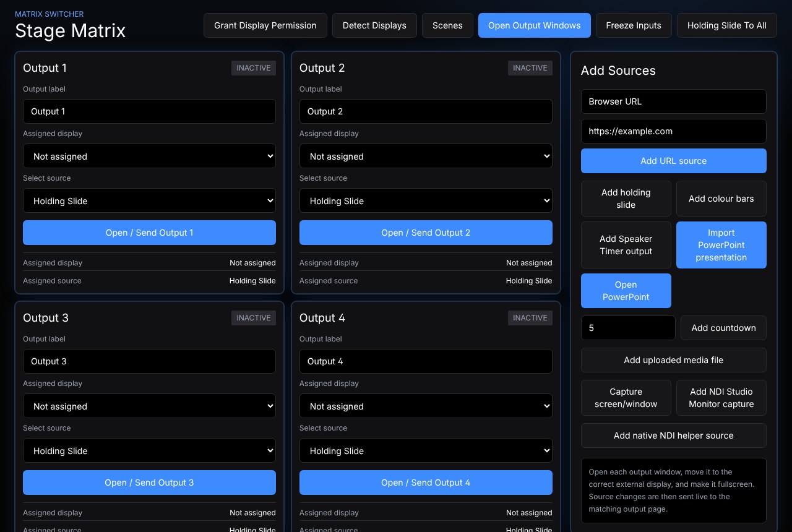Open Output 4 select source dropdown
The image size is (792, 532).
point(426,451)
